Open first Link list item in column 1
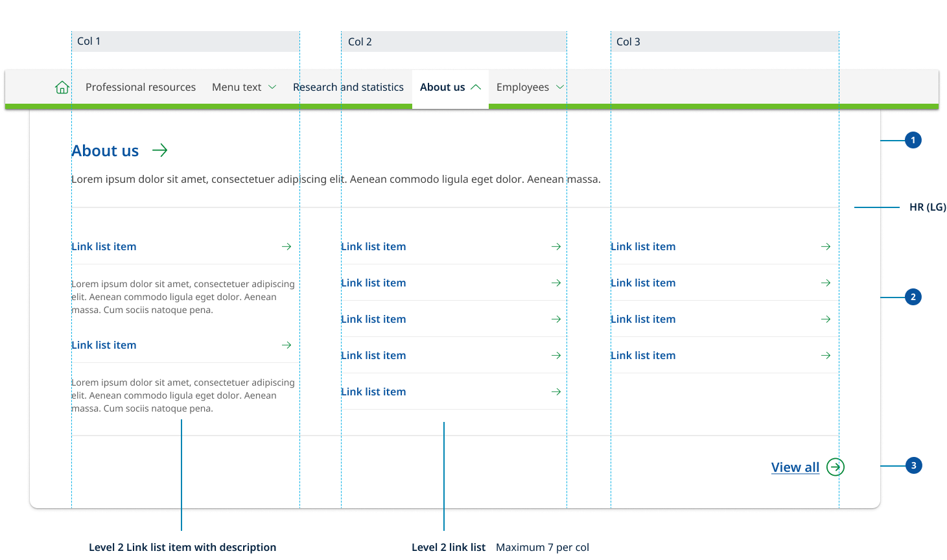This screenshot has width=947, height=560. coord(104,247)
